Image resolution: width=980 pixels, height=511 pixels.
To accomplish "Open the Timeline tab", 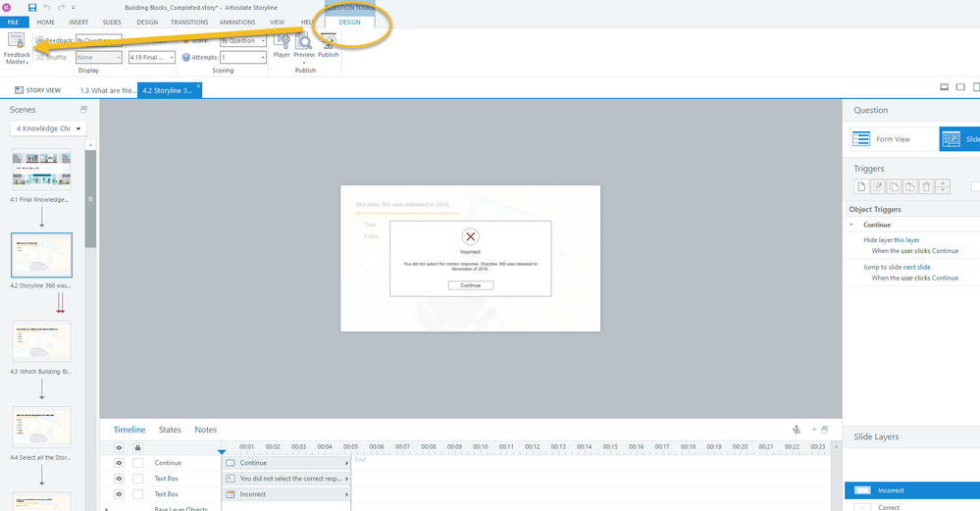I will 129,430.
